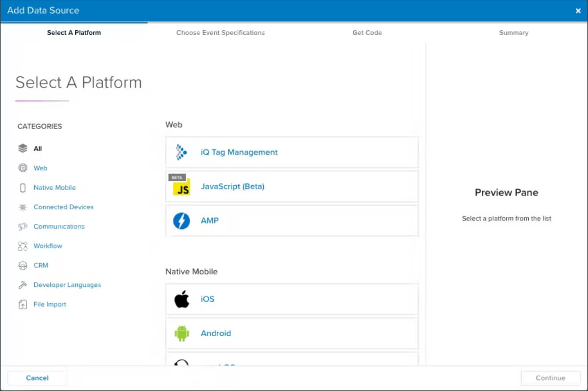This screenshot has height=391, width=588.
Task: Open the Select A Platform step tab
Action: (74, 33)
